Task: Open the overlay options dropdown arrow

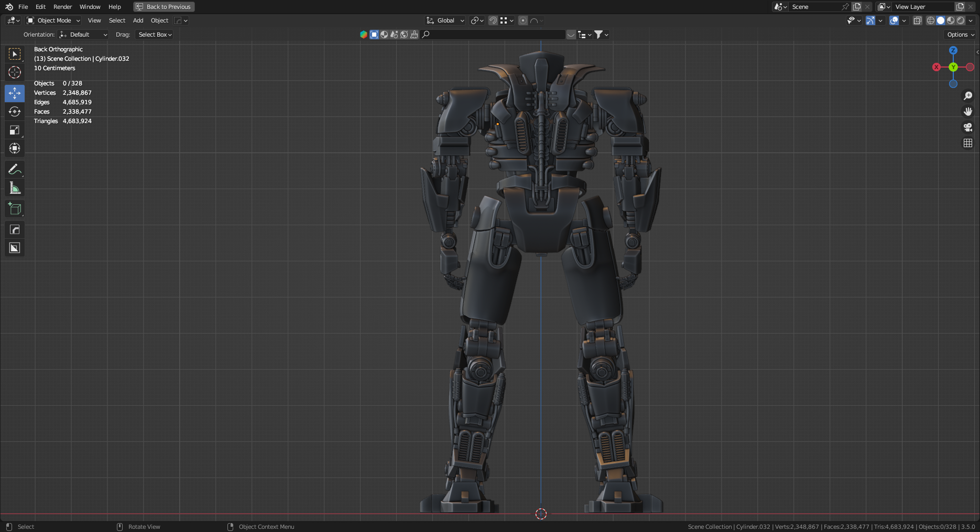Action: [904, 20]
